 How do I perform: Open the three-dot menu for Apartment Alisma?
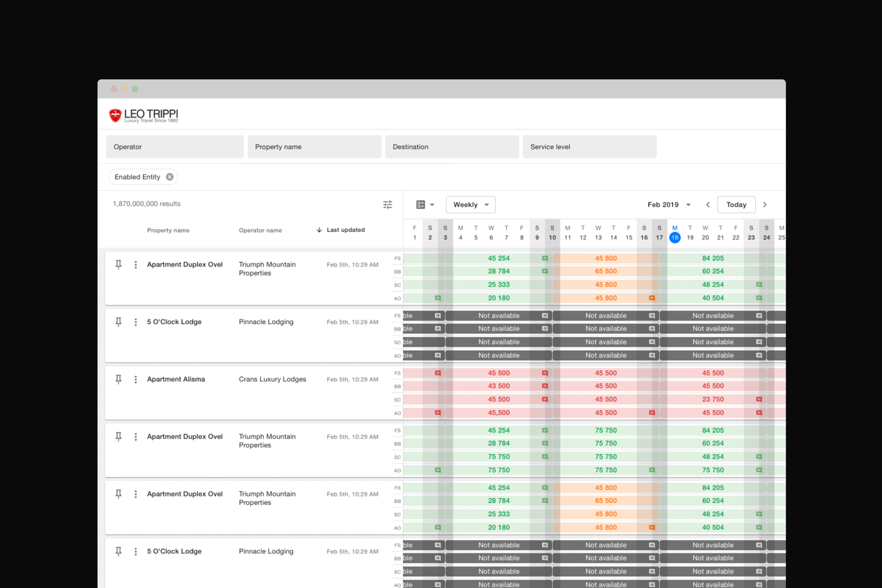(136, 380)
